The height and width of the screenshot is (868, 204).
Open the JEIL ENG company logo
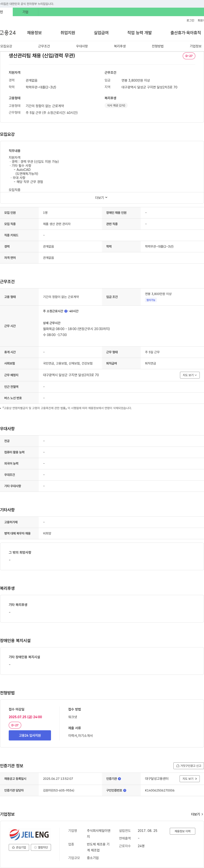click(x=29, y=834)
